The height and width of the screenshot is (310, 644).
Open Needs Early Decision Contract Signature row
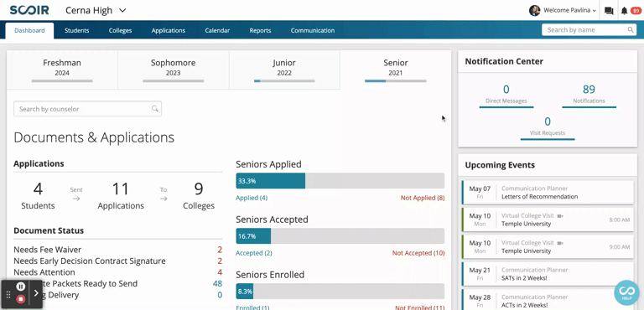click(x=118, y=261)
